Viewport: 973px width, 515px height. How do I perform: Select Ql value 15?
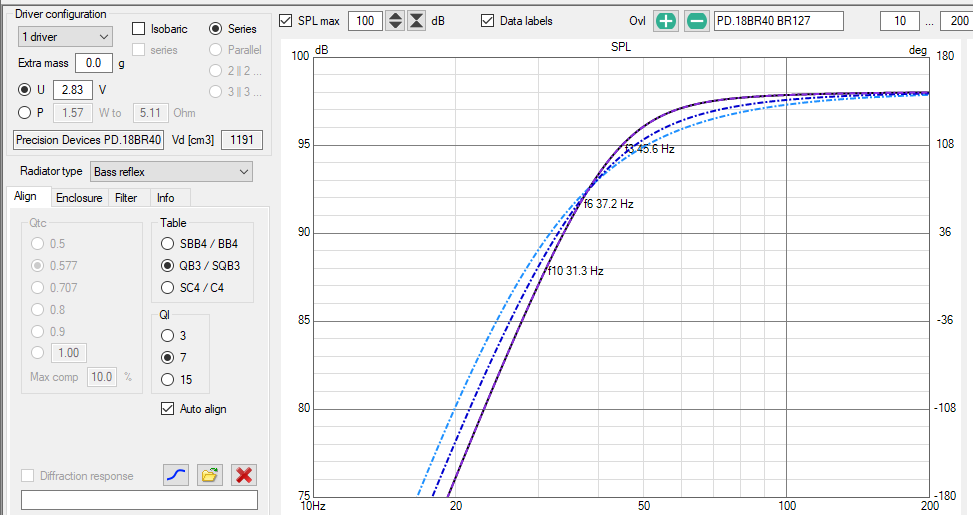pyautogui.click(x=167, y=379)
